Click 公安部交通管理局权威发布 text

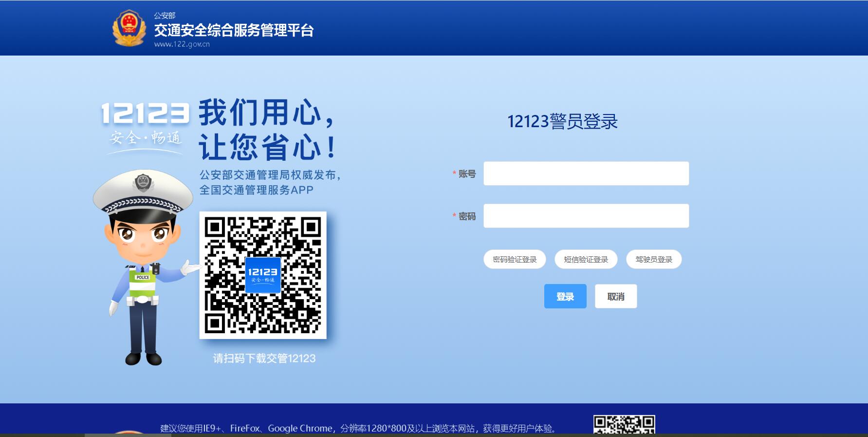tap(270, 175)
